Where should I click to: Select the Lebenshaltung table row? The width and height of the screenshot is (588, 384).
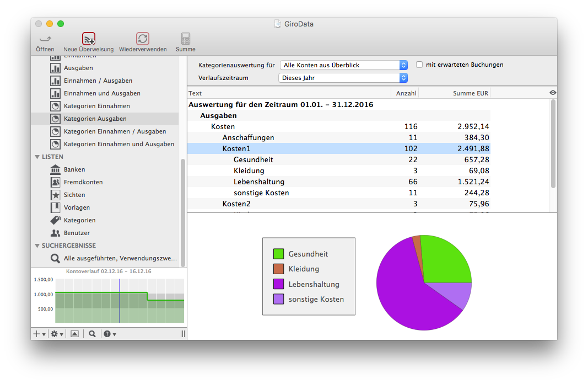point(339,182)
